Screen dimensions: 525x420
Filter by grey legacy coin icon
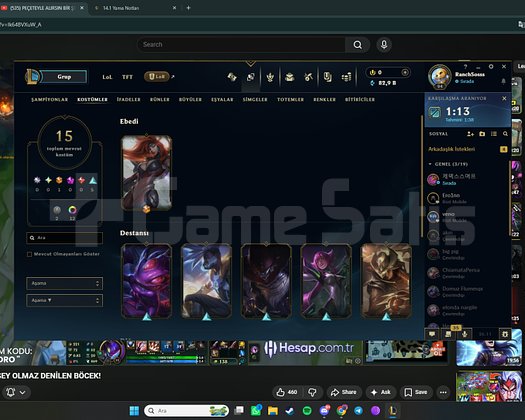[57, 210]
